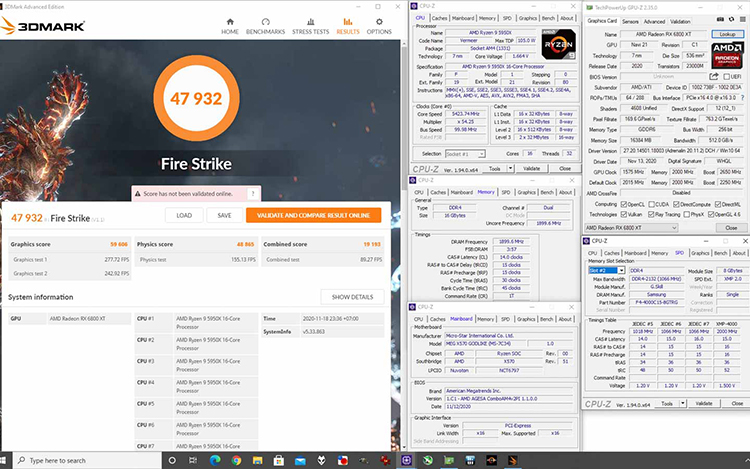Click the question mark on the validation warning
Image resolution: width=750 pixels, height=469 pixels.
253,194
